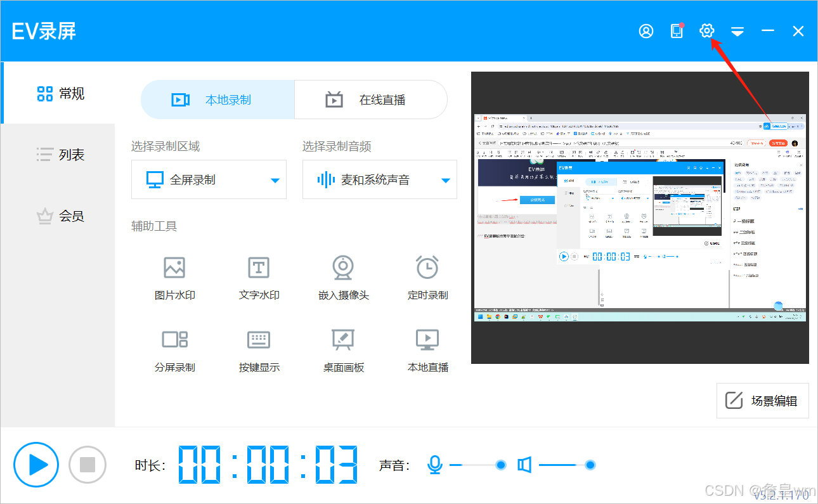Close the EV录屏 window

[798, 30]
